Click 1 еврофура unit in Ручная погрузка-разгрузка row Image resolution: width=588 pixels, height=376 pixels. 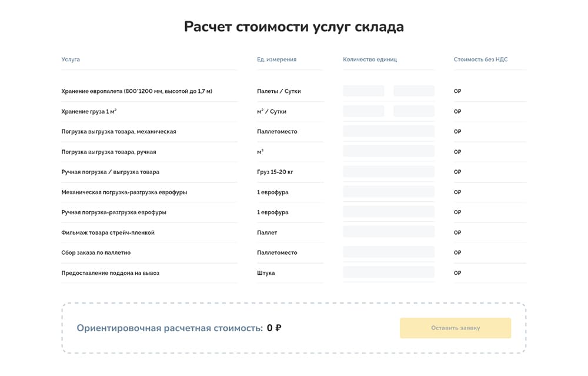(273, 212)
